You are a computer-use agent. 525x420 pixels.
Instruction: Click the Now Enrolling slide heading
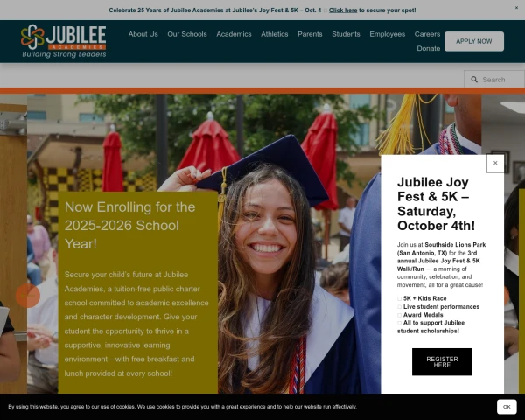pos(129,226)
